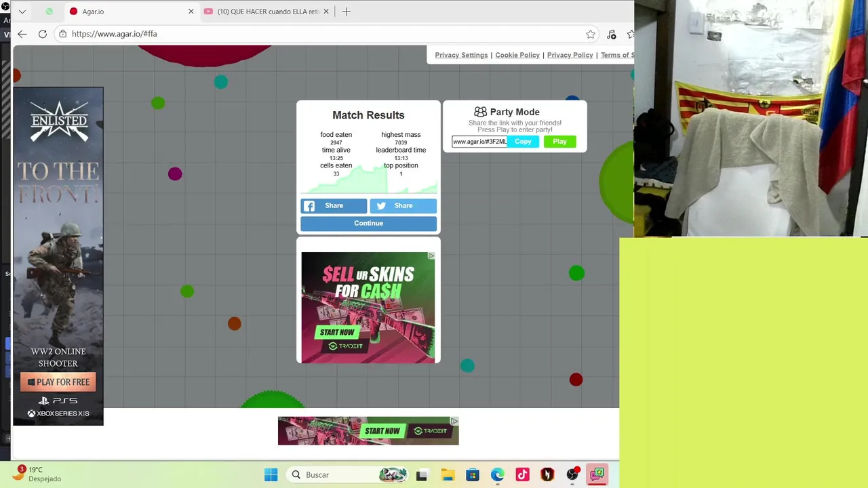Click the webcam feed overlay

click(751, 119)
